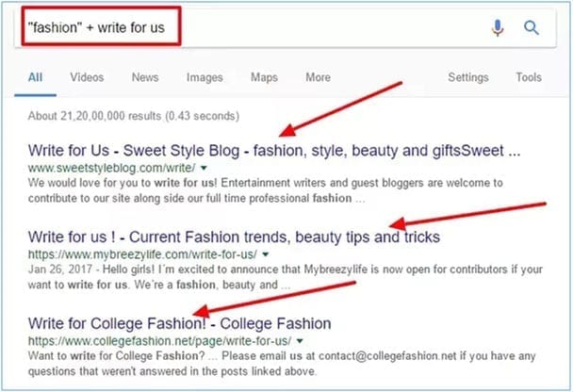This screenshot has height=392, width=573.
Task: Open the Maps tab
Action: click(264, 77)
